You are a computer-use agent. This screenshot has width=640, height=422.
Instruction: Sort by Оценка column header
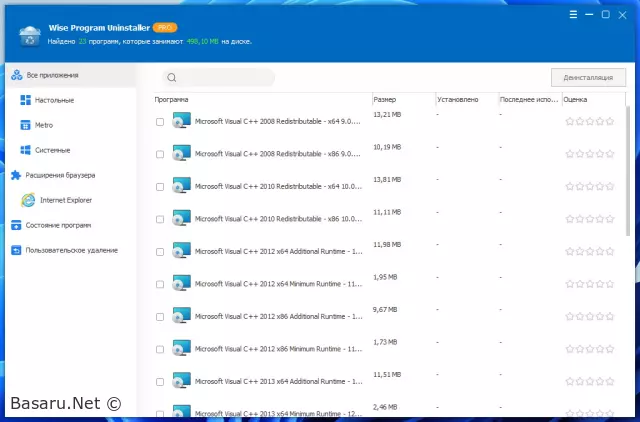593,100
